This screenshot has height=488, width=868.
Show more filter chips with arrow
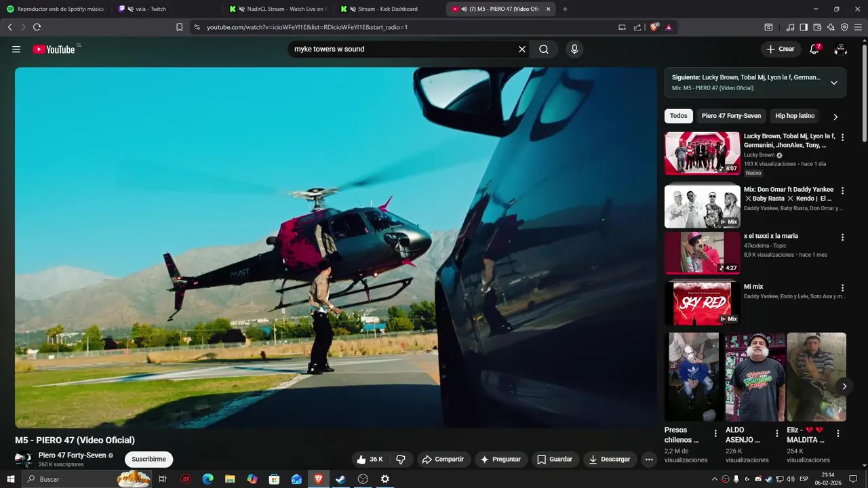tap(835, 117)
